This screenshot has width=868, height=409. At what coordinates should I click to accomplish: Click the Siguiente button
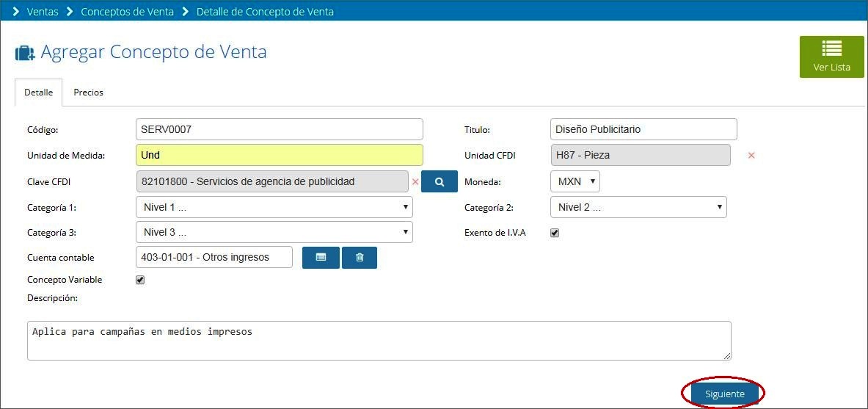tap(725, 394)
